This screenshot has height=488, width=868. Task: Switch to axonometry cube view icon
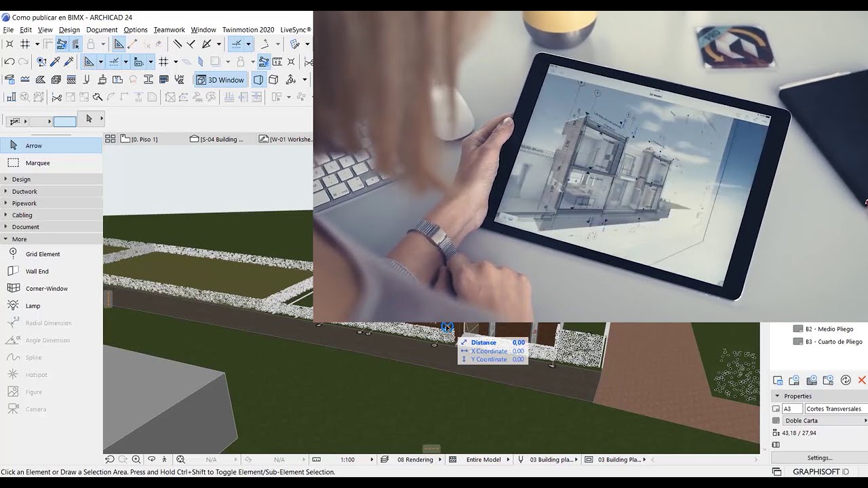click(x=273, y=80)
